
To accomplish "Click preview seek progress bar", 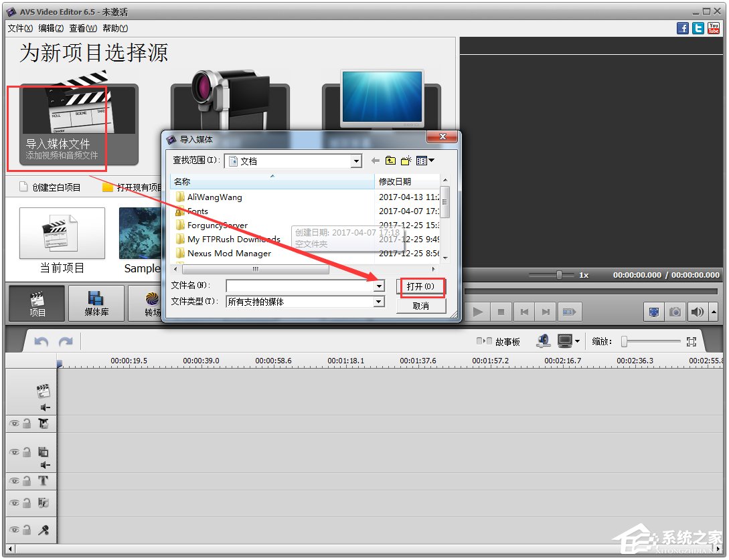I will [590, 292].
